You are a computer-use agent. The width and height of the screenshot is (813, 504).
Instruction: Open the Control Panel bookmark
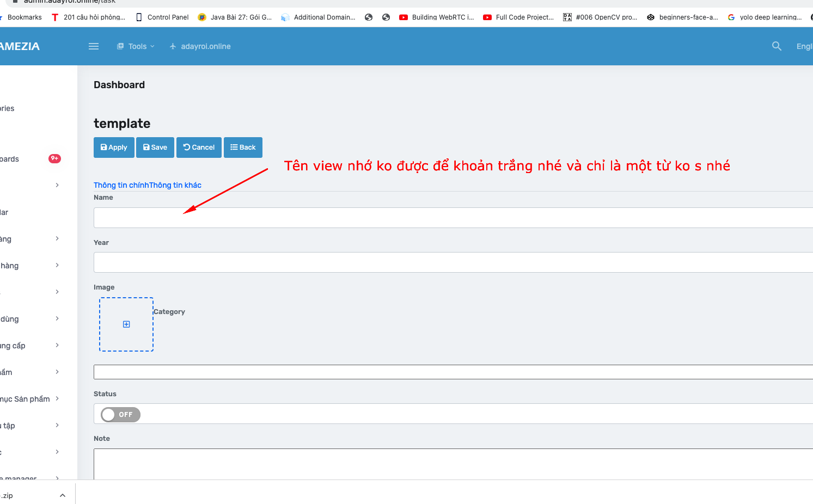coord(162,17)
